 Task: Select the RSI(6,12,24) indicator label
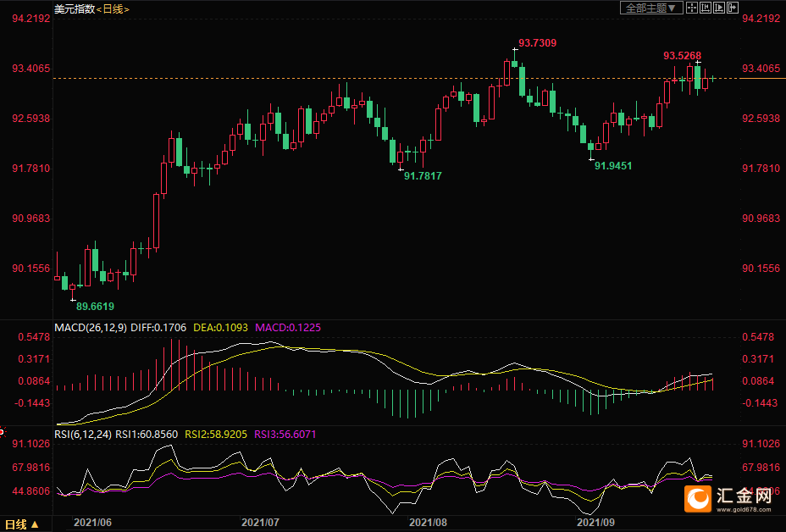coord(83,435)
